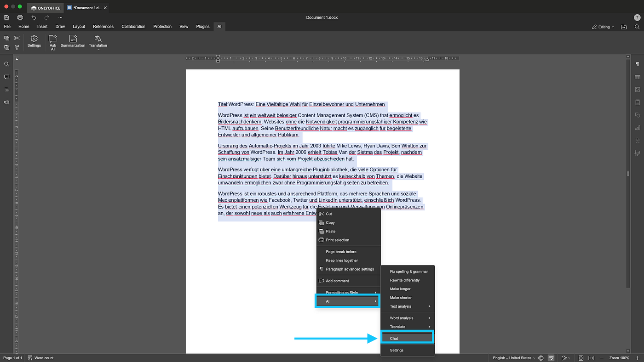The height and width of the screenshot is (362, 644).
Task: Open the Headings navigation panel
Action: point(6,90)
